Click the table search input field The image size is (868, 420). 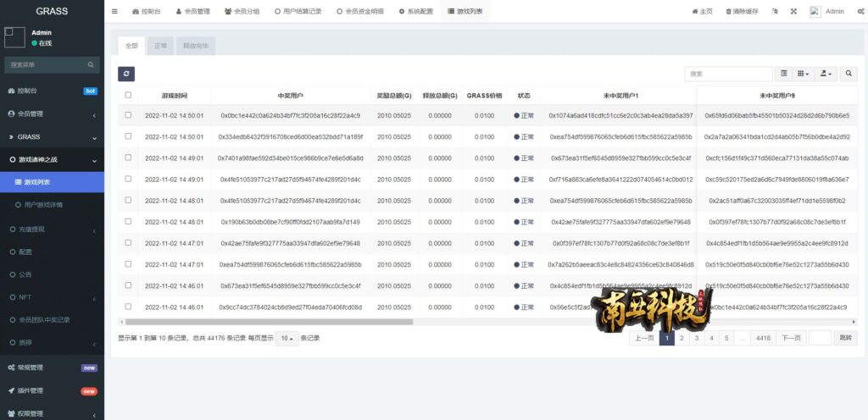pos(728,74)
